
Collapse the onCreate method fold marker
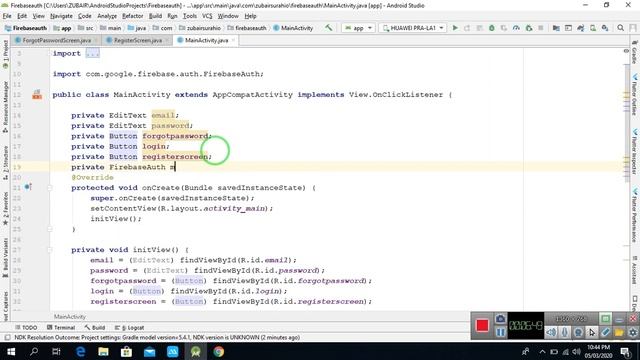click(x=49, y=188)
